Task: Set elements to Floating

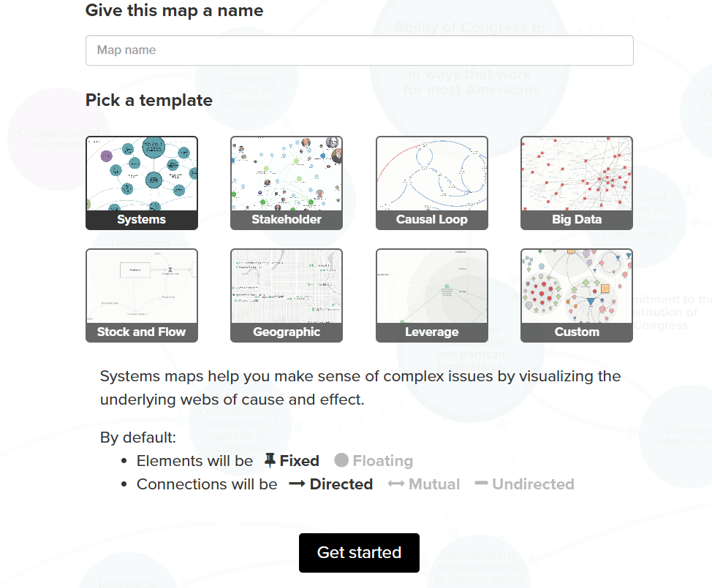Action: [x=382, y=461]
